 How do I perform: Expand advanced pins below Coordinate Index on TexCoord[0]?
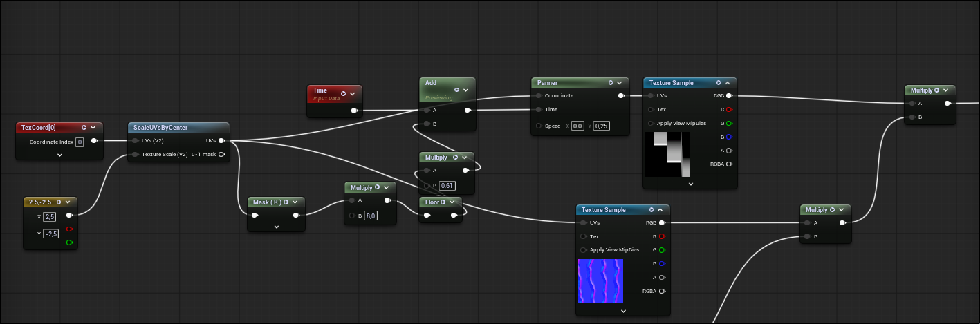click(x=59, y=155)
